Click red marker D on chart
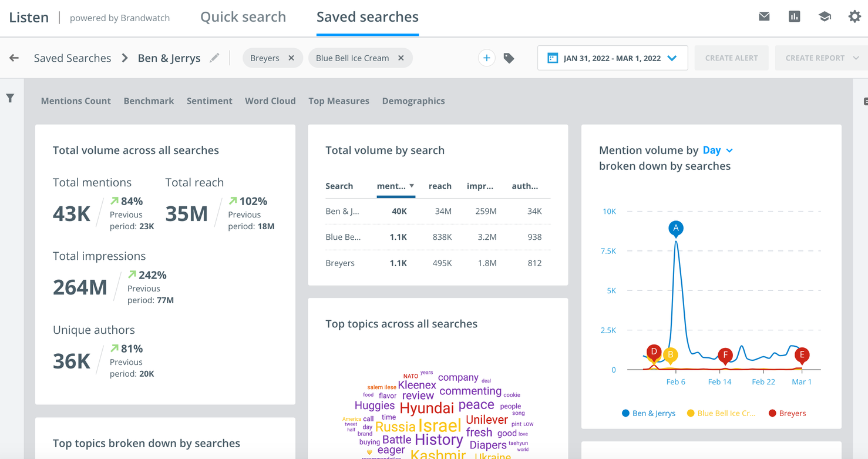Screen dimensions: 868x459 coord(654,353)
